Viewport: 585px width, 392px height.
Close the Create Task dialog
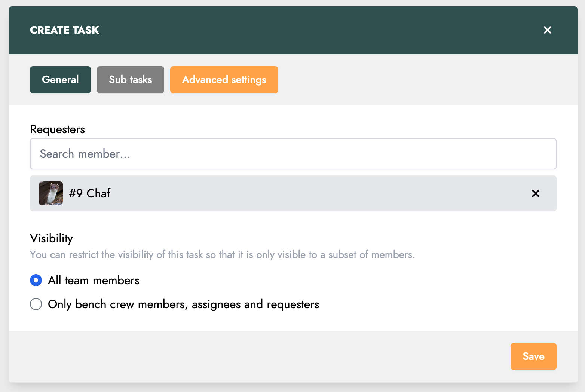point(547,30)
